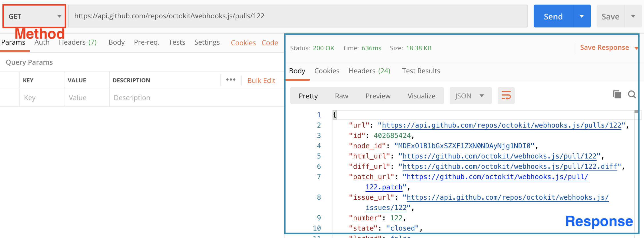Viewport: 644px width, 238px height.
Task: Click the 636ms time value
Action: (371, 48)
